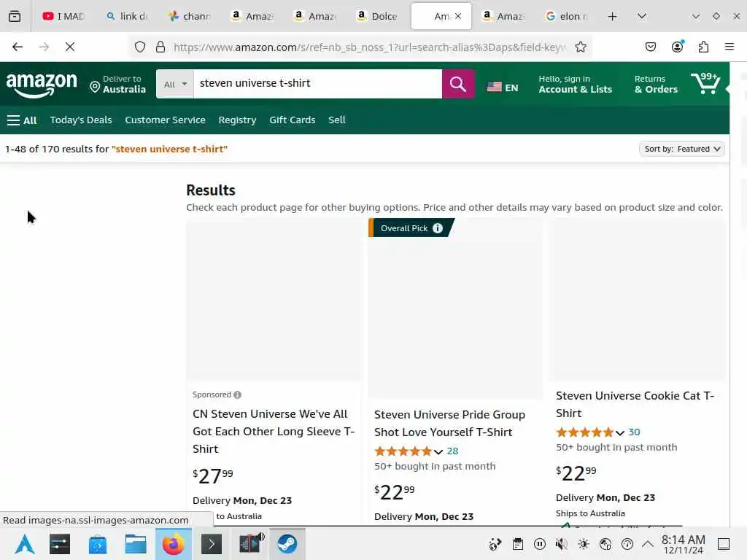Click the Overall Pick info icon
This screenshot has height=560, width=747.
point(438,228)
